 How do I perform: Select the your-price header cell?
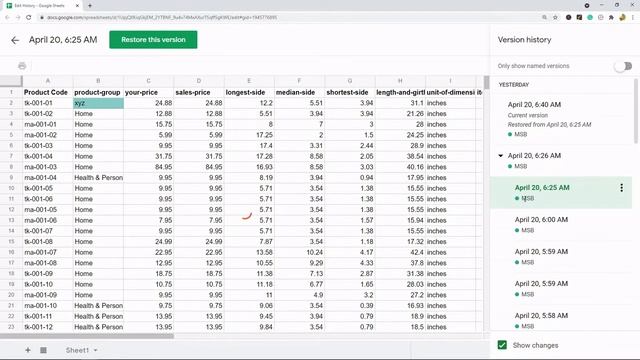pyautogui.click(x=149, y=92)
